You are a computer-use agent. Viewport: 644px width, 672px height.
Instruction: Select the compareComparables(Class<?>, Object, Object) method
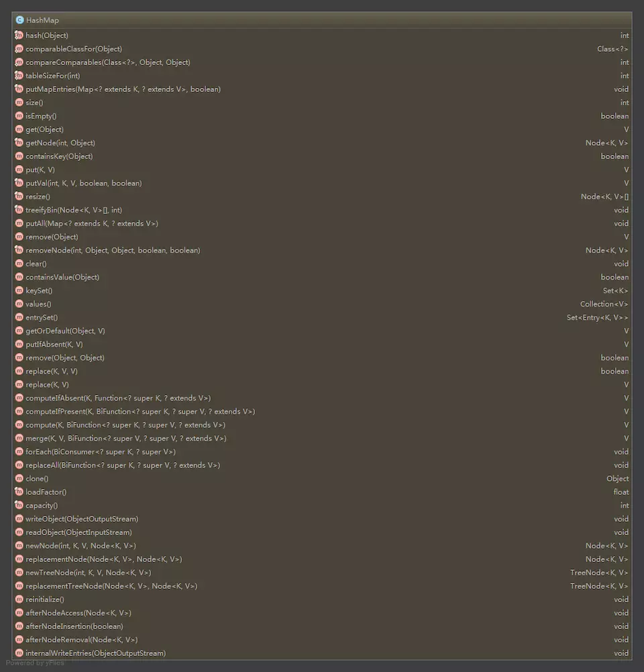(x=107, y=62)
